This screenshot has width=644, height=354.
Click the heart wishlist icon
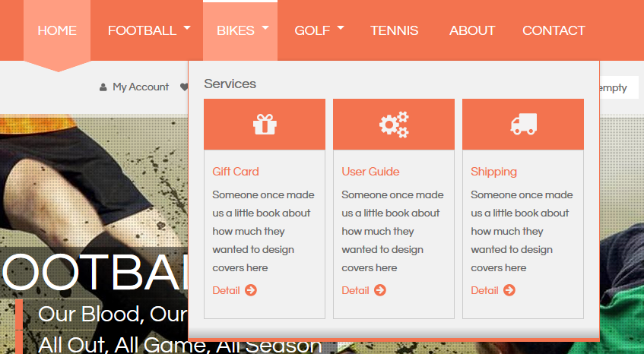point(184,87)
